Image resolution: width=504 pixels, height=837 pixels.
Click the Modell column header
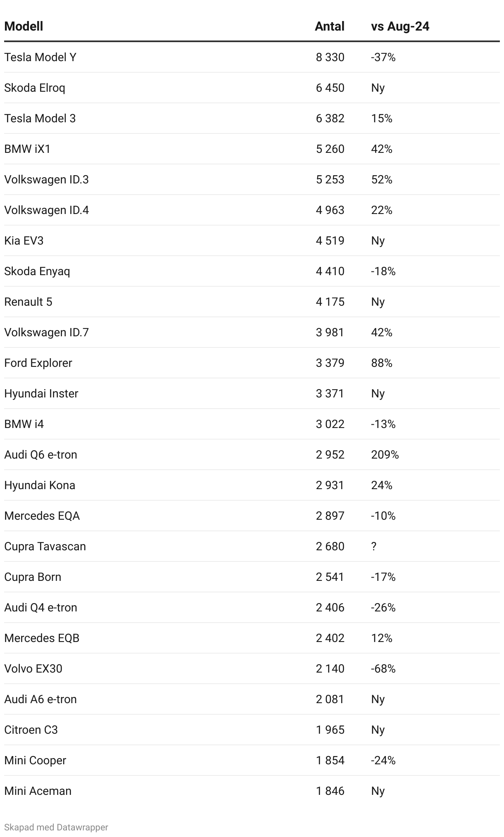coord(24,26)
